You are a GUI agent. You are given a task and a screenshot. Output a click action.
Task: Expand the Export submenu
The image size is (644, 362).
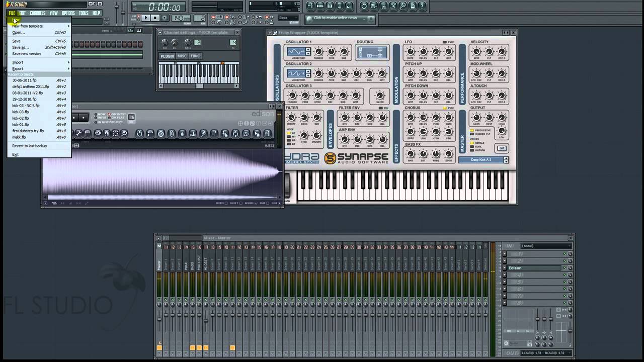40,68
